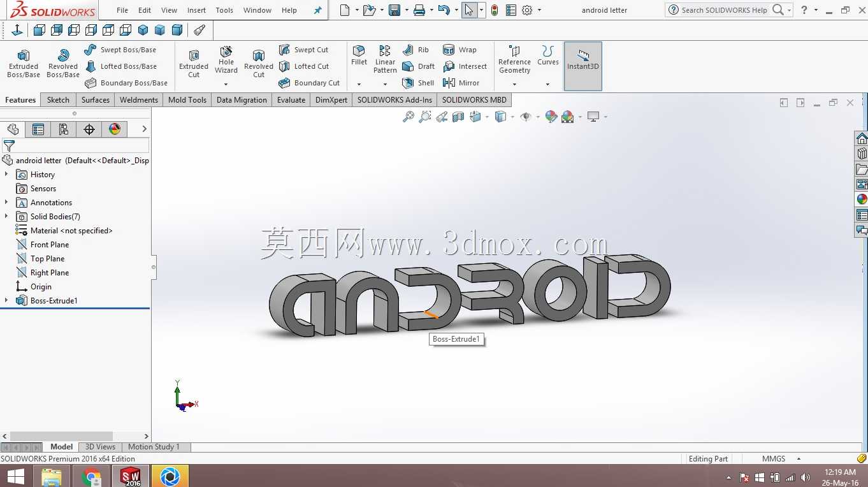
Task: Open the Curves tool
Action: pos(547,55)
